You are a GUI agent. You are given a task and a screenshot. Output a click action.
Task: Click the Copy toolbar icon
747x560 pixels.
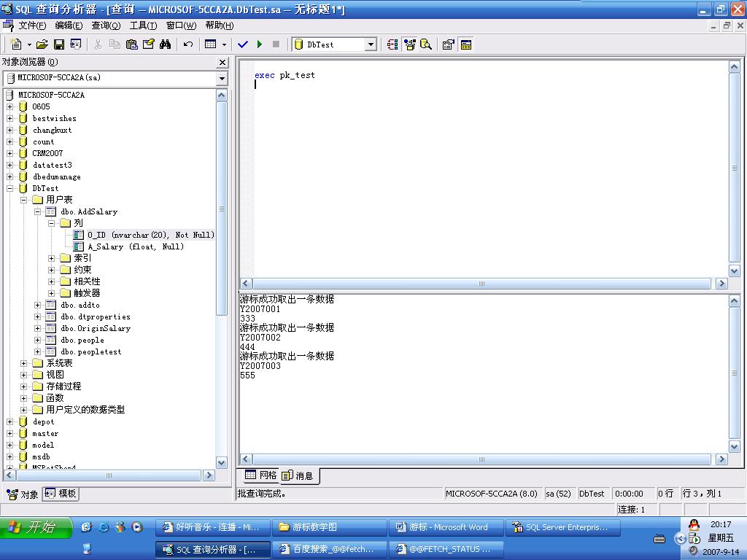pyautogui.click(x=115, y=44)
